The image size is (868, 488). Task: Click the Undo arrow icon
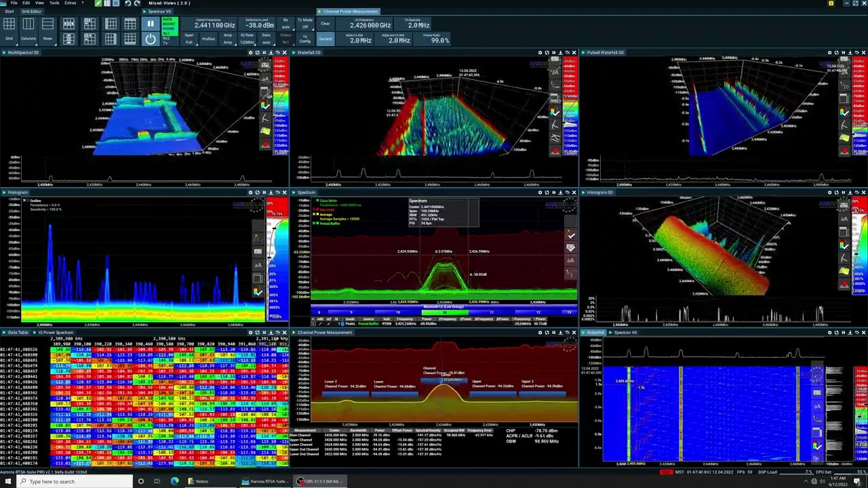(127, 3)
